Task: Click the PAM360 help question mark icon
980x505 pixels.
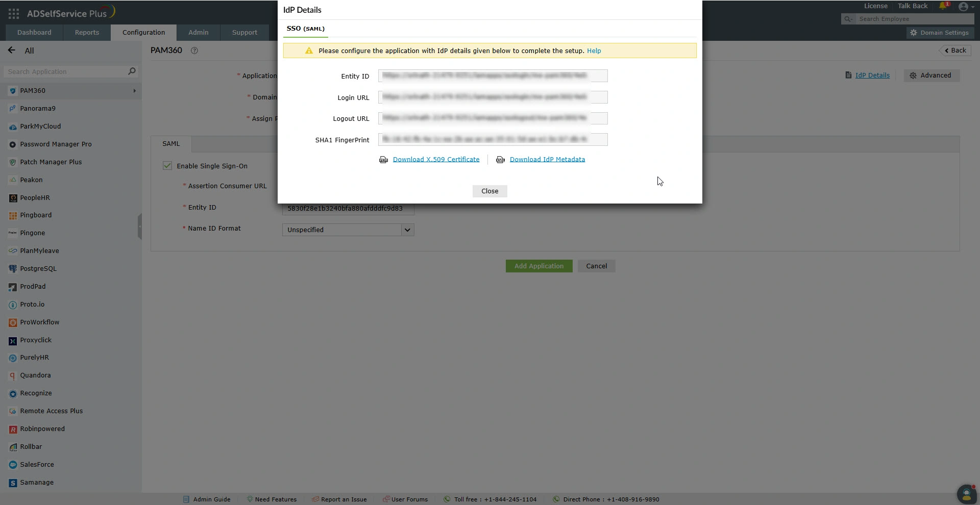Action: (194, 50)
